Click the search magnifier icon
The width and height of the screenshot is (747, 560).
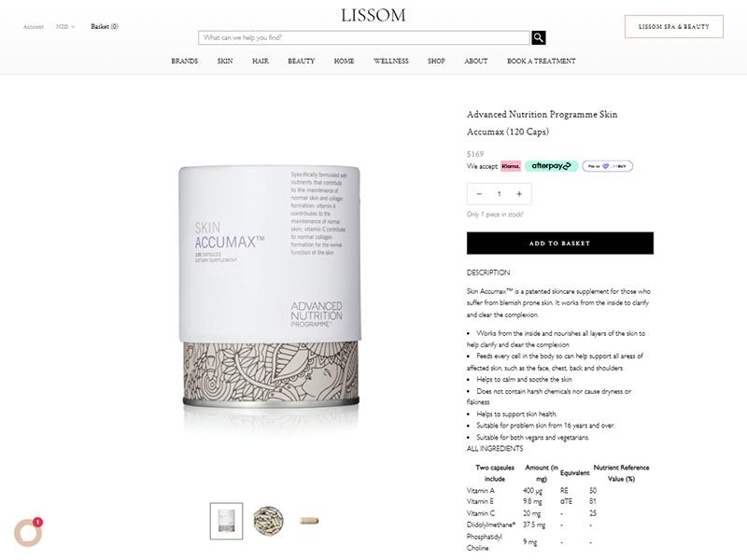539,37
